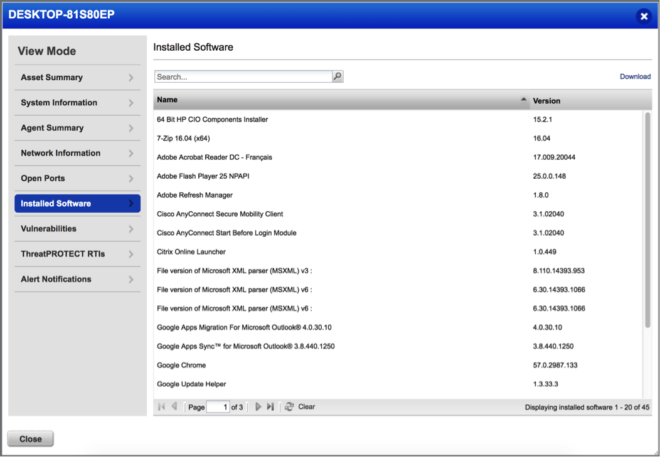Click chevron beside Asset Summary
Viewport: 660px width, 457px height.
[x=131, y=77]
